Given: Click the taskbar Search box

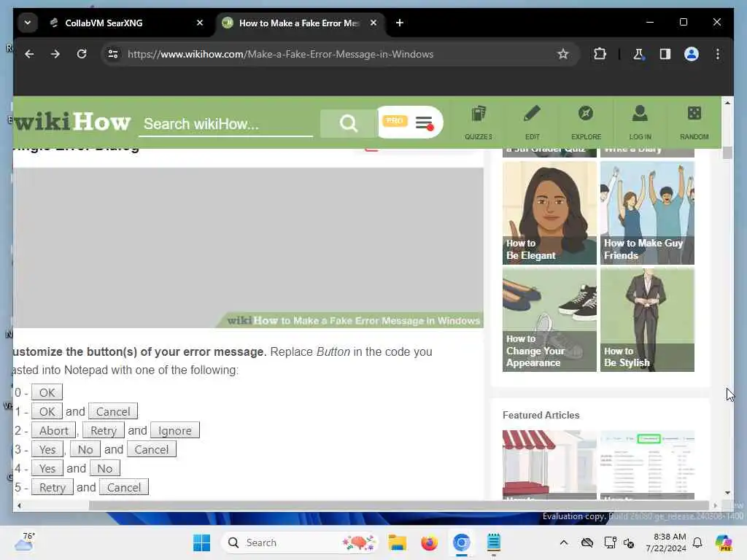Looking at the screenshot, I should click(300, 542).
